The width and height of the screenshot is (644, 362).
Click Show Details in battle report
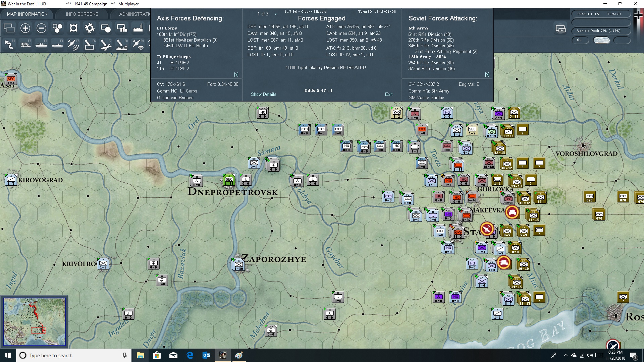pos(263,94)
